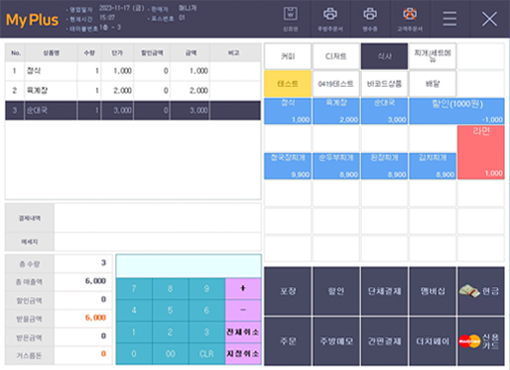Click the 전체취소 cancel-all key

[243, 332]
